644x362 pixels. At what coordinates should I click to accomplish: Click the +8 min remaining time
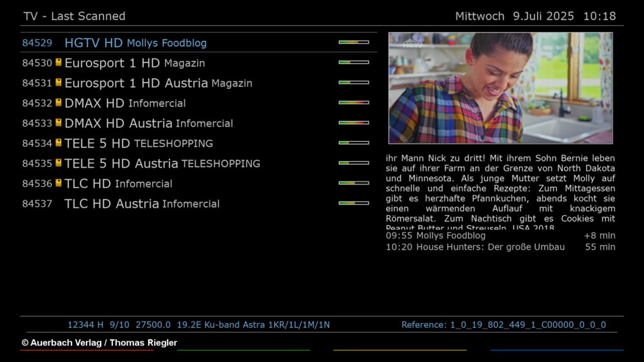pyautogui.click(x=600, y=236)
